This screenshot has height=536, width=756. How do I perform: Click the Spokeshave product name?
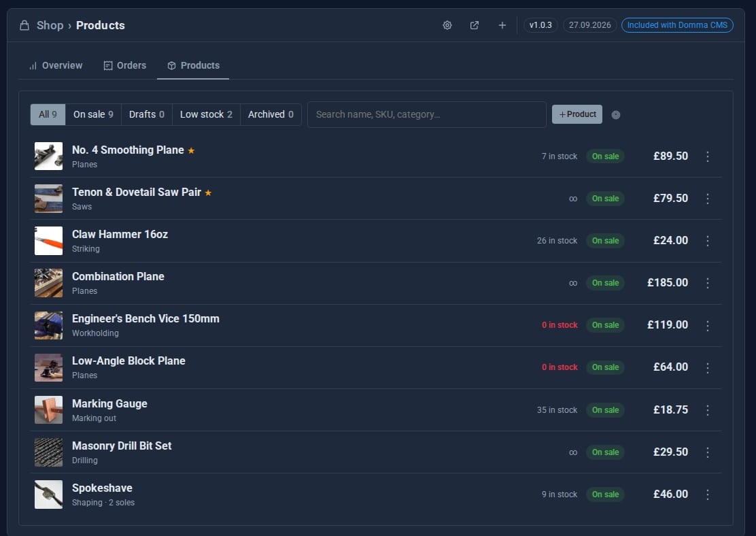coord(102,488)
